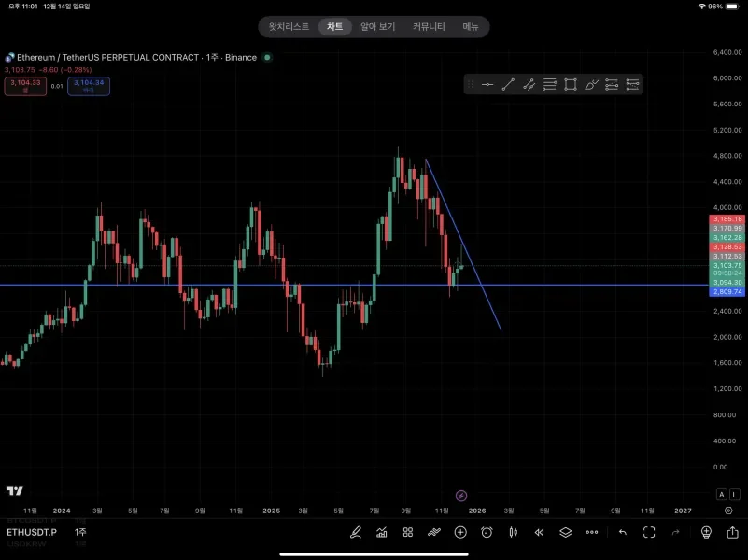
Task: Tap the blue buy button 3,104.34
Action: tap(89, 86)
